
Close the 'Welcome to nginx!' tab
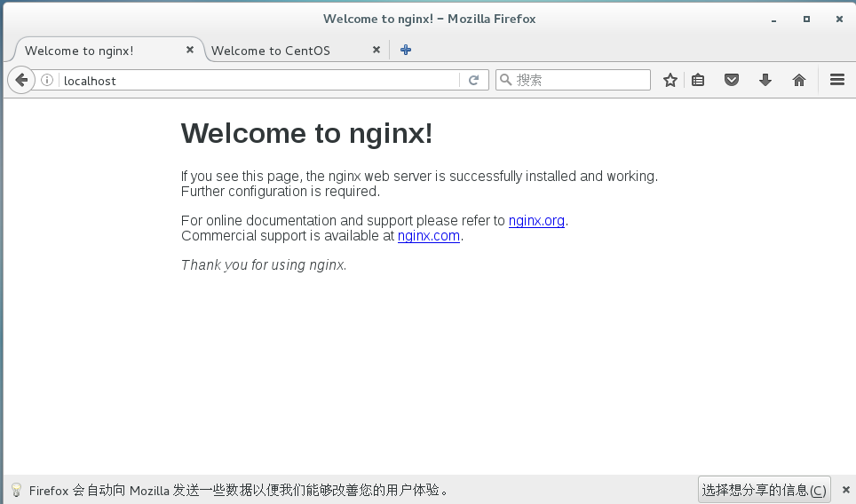click(189, 51)
